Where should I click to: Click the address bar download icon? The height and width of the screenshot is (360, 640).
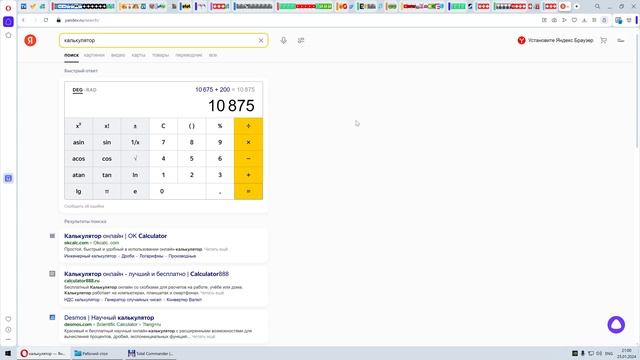pyautogui.click(x=584, y=20)
